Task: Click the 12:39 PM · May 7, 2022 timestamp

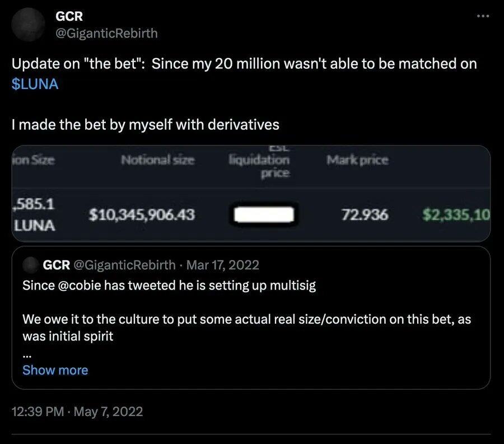Action: point(77,412)
